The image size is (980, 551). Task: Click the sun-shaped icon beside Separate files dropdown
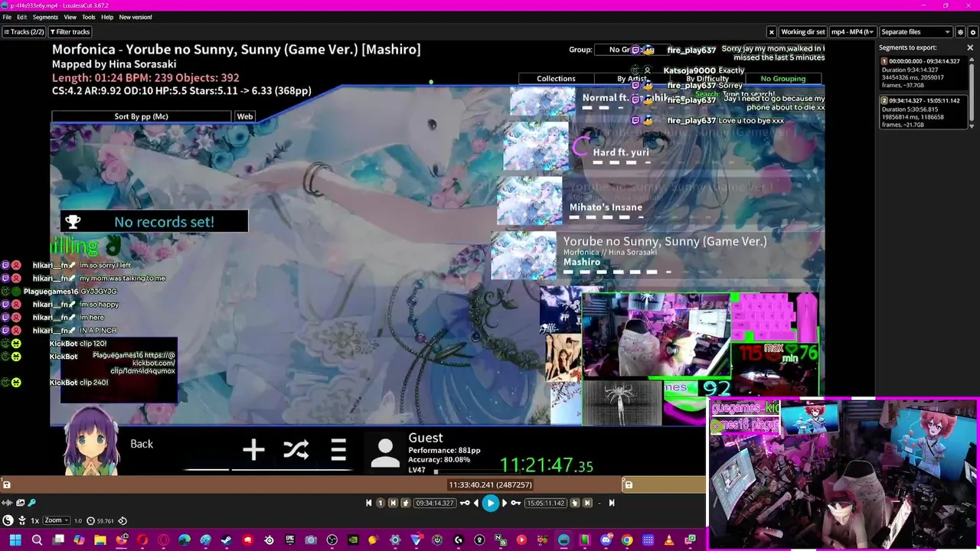[x=961, y=32]
